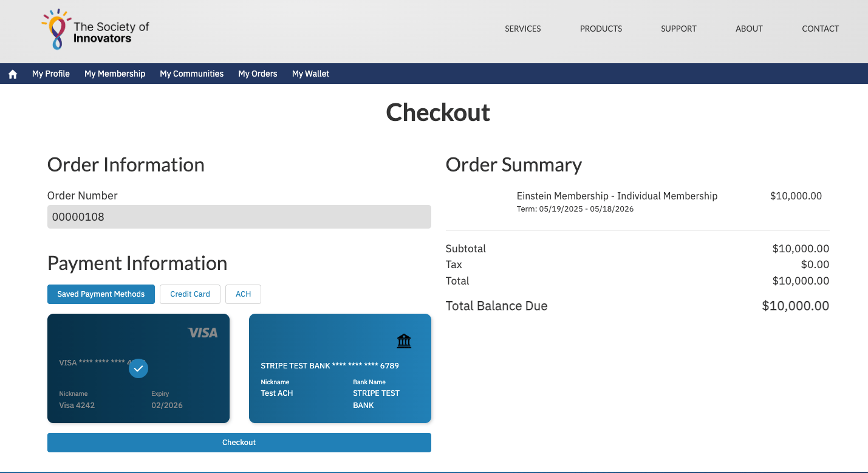
Task: Toggle the checkmark on the Visa card
Action: tap(138, 368)
